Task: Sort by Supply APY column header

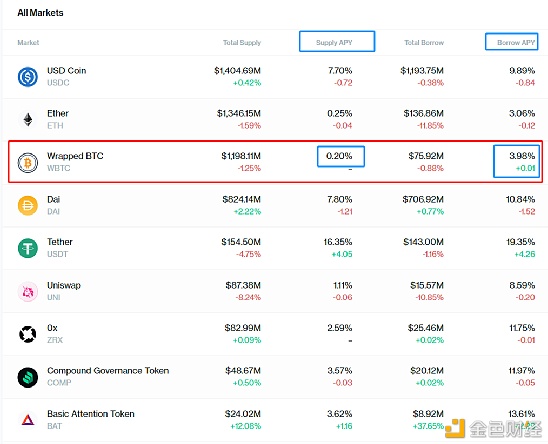Action: (x=334, y=43)
